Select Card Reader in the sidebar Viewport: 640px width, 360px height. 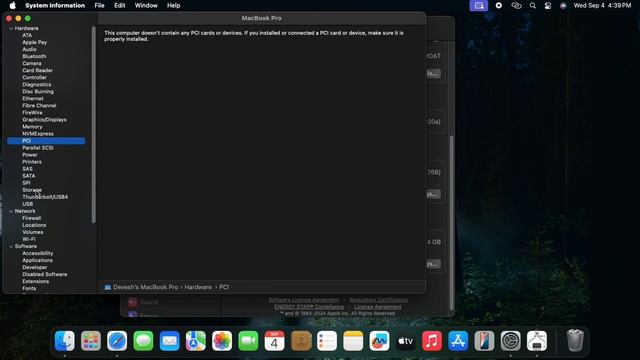[x=37, y=70]
